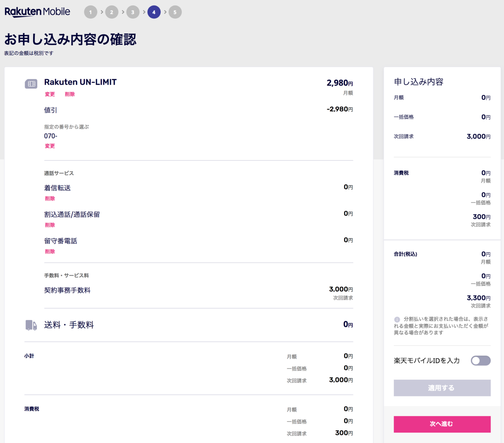Click 変更 under the 070- phone number

pyautogui.click(x=50, y=146)
